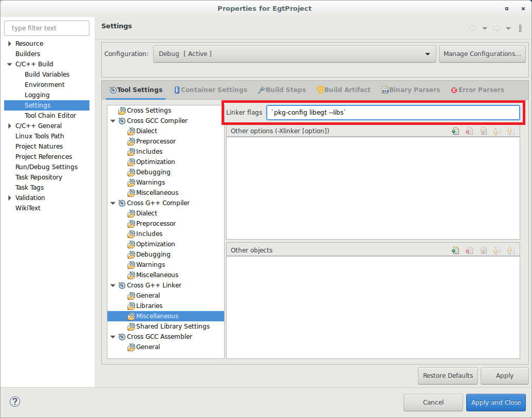Collapse the Cross G++ Linker tree node
This screenshot has height=418, width=532.
click(113, 285)
